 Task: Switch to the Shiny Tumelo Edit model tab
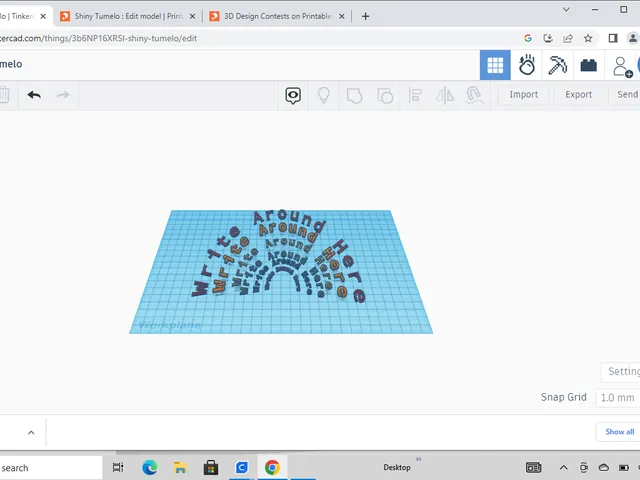(128, 16)
